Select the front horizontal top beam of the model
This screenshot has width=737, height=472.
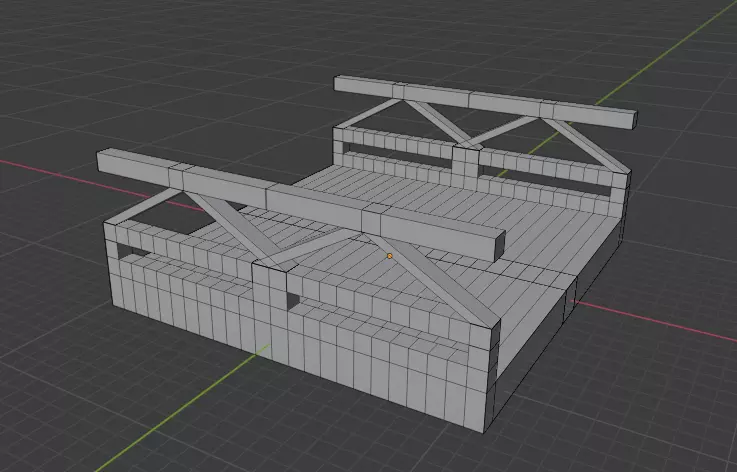tap(301, 205)
